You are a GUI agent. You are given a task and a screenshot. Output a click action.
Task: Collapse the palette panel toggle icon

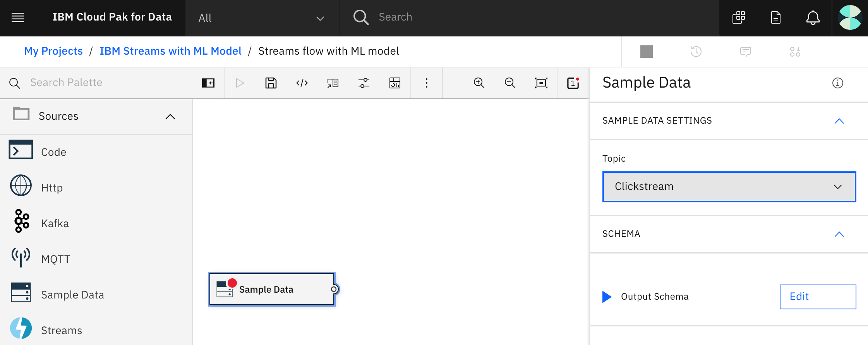(x=208, y=83)
